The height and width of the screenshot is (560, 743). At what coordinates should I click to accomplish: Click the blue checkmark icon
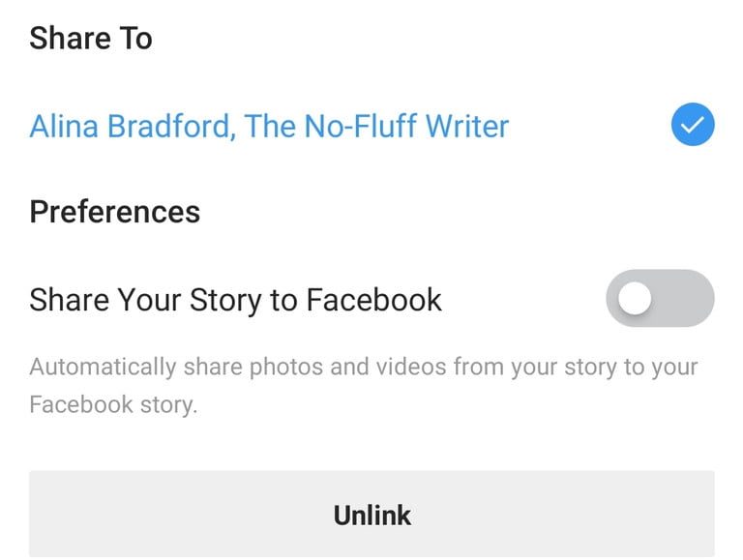pos(692,125)
